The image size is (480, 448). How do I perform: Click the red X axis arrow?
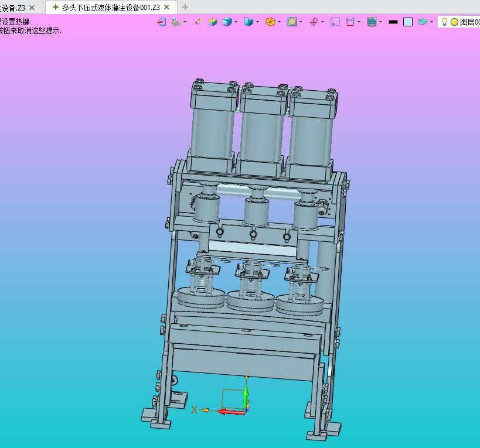tap(230, 412)
